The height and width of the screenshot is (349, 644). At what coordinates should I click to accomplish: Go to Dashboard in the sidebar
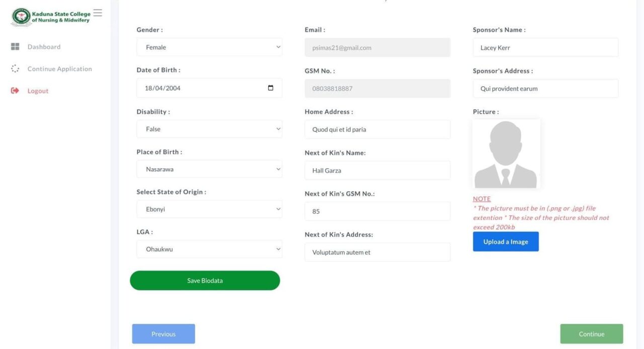tap(44, 47)
